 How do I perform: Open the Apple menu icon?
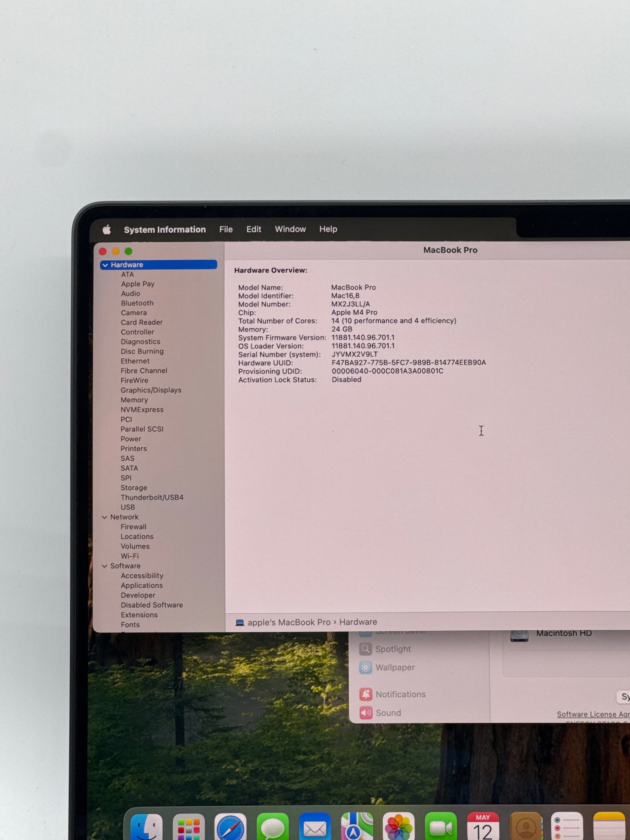point(106,229)
